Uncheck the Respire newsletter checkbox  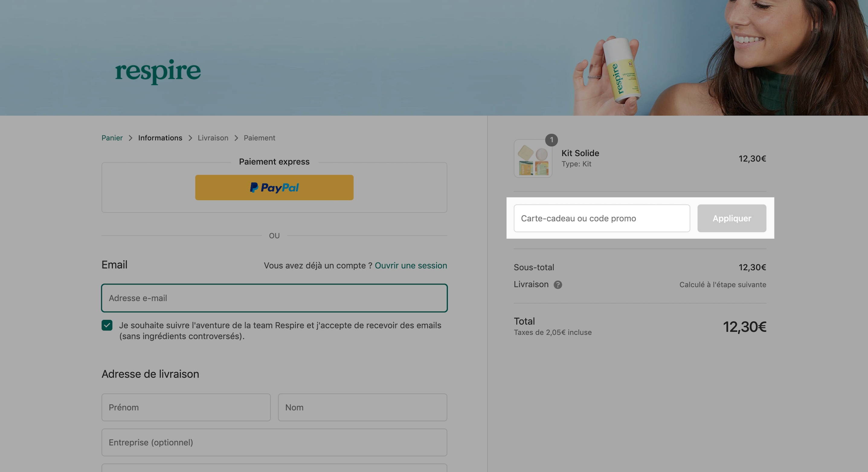pyautogui.click(x=107, y=325)
